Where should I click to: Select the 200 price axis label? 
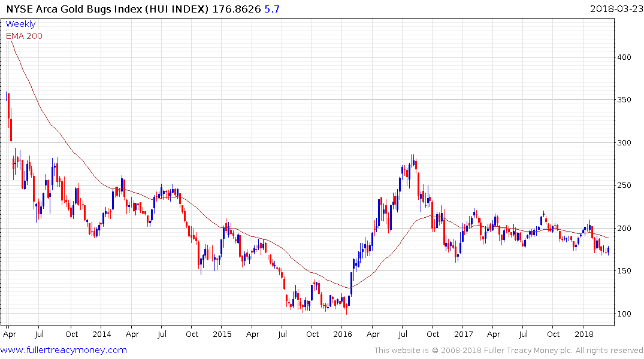(x=624, y=228)
